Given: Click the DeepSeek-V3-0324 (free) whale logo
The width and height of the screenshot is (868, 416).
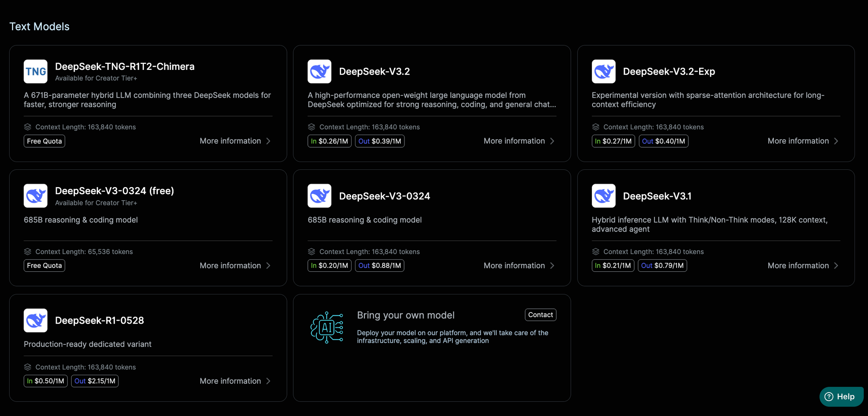Looking at the screenshot, I should point(36,196).
